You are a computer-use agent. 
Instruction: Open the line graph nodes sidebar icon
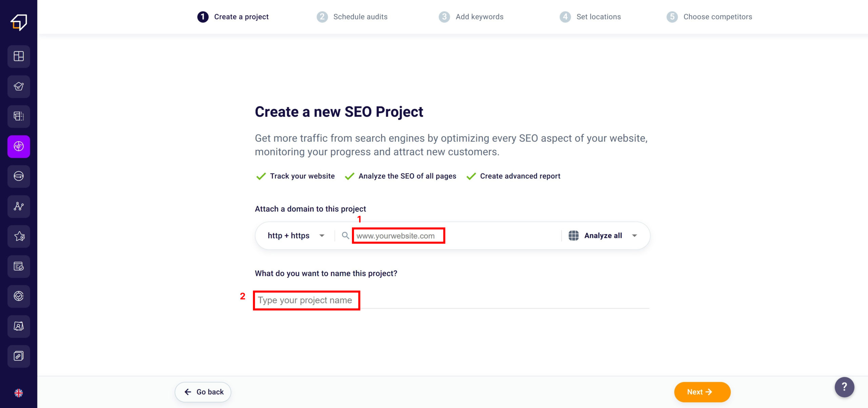point(19,206)
